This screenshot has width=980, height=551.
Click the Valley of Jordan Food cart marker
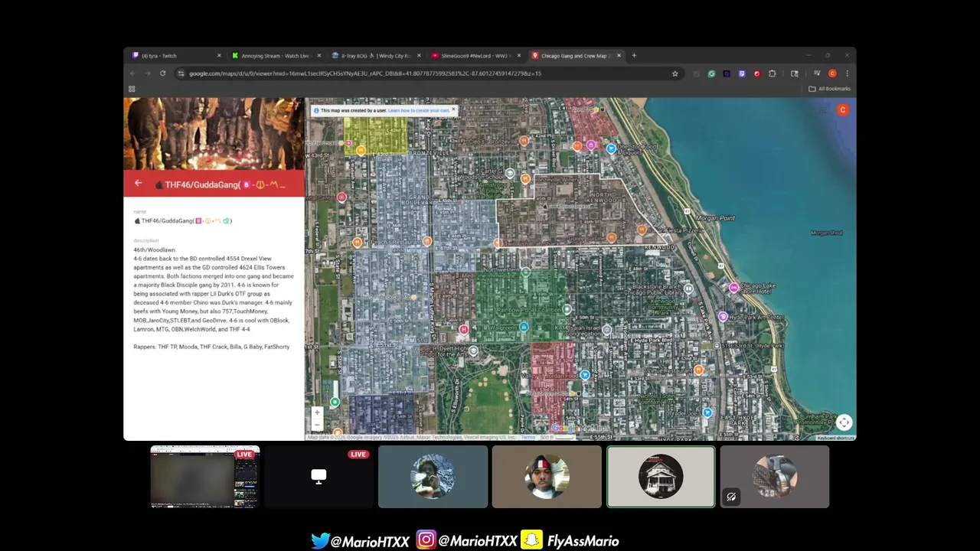(585, 375)
